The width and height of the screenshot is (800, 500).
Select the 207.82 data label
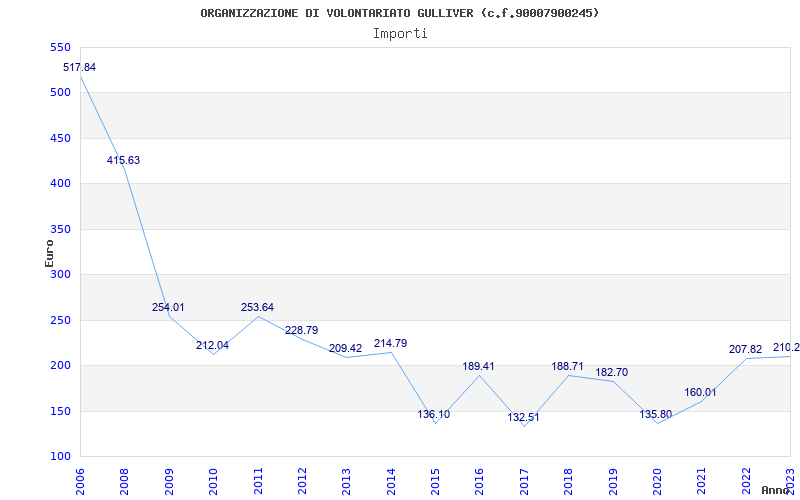745,349
